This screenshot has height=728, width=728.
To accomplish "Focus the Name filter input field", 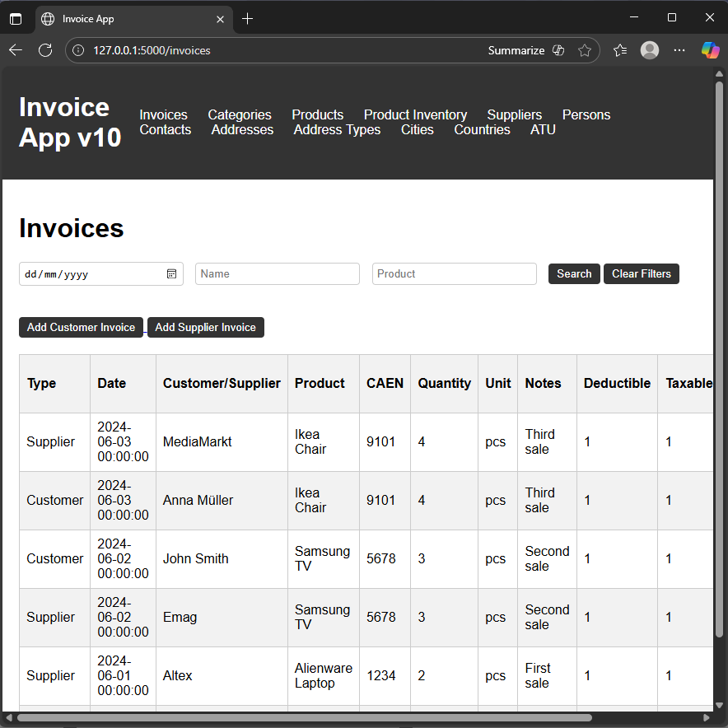I will [277, 274].
